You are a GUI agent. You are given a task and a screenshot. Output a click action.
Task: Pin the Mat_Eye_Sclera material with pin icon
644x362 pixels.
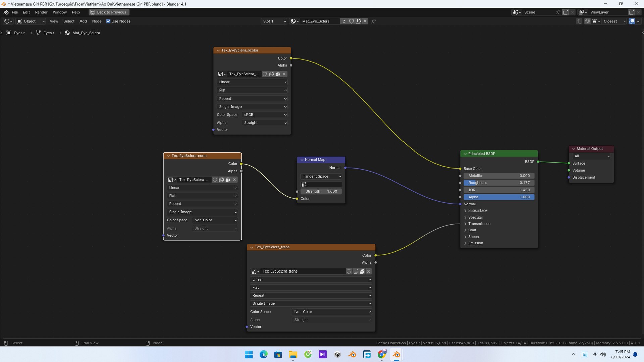373,21
